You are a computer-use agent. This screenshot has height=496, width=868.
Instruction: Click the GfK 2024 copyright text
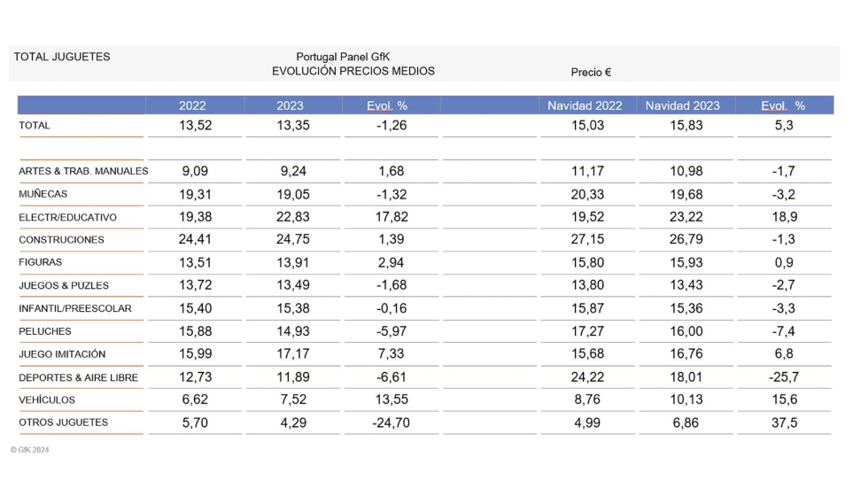(31, 450)
